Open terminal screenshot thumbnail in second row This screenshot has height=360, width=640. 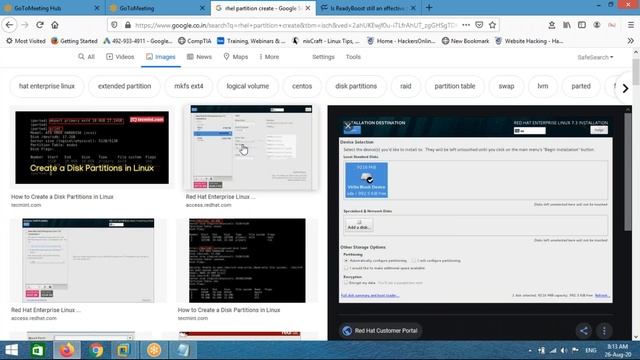click(x=247, y=260)
